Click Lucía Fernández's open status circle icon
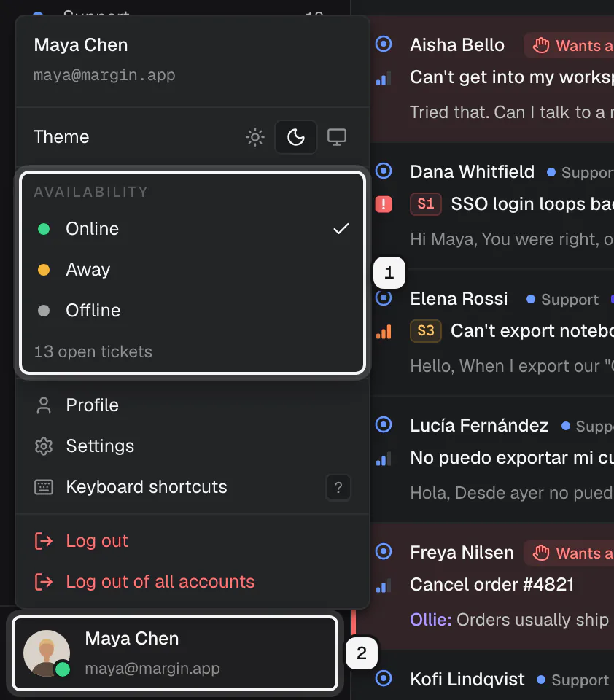Viewport: 614px width, 700px height. coord(384,424)
